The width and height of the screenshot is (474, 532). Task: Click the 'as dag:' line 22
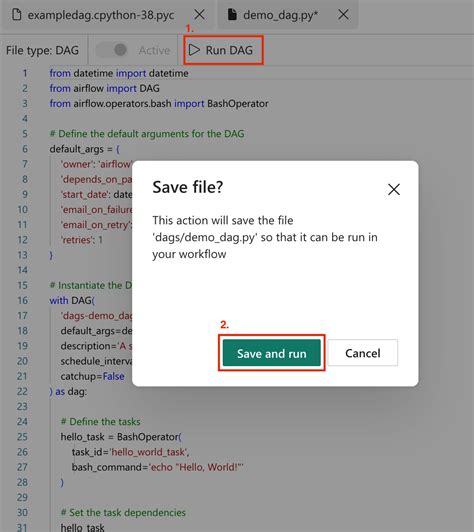coord(68,392)
